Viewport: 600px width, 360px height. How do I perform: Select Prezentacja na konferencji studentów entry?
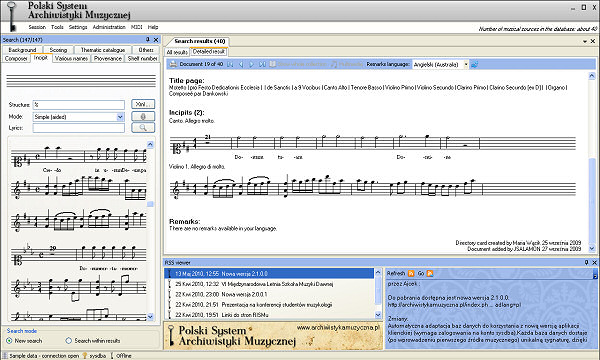(270, 305)
